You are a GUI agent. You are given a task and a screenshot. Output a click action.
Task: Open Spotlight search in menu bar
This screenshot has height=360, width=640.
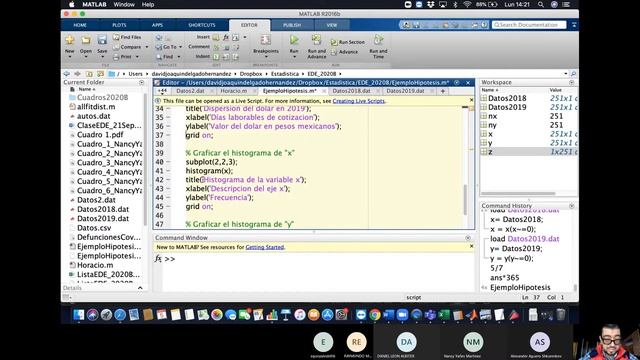[540, 4]
